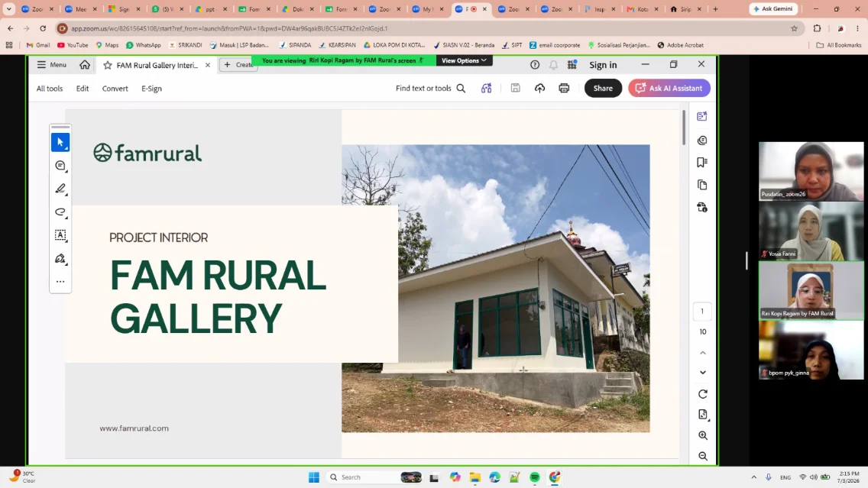Open the Convert menu
Viewport: 868px width, 488px height.
pyautogui.click(x=115, y=89)
